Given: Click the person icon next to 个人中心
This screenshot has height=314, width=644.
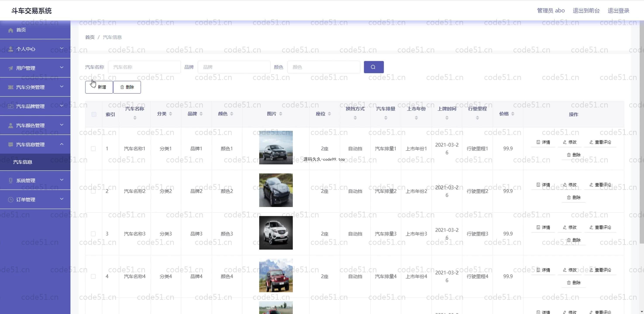Looking at the screenshot, I should [10, 49].
